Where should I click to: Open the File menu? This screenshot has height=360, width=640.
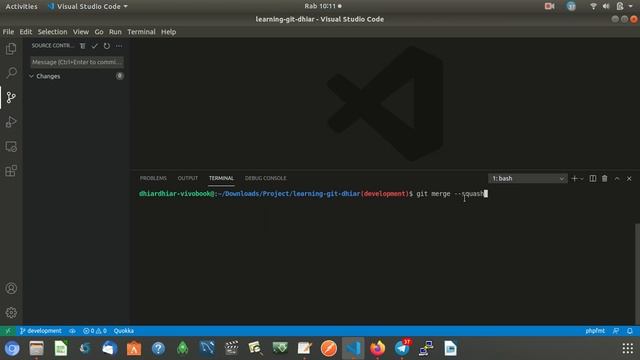[x=8, y=32]
